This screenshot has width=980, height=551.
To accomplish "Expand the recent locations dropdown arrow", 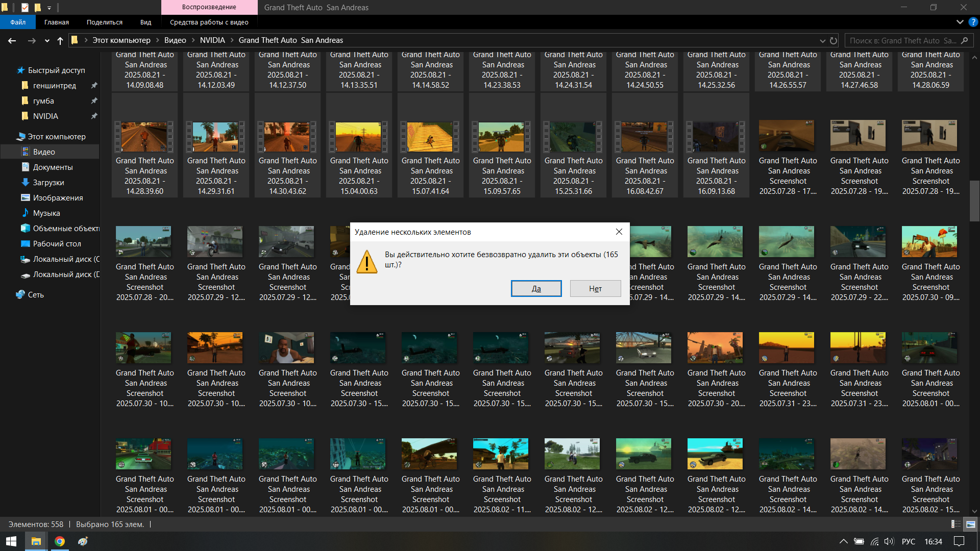I will point(47,40).
